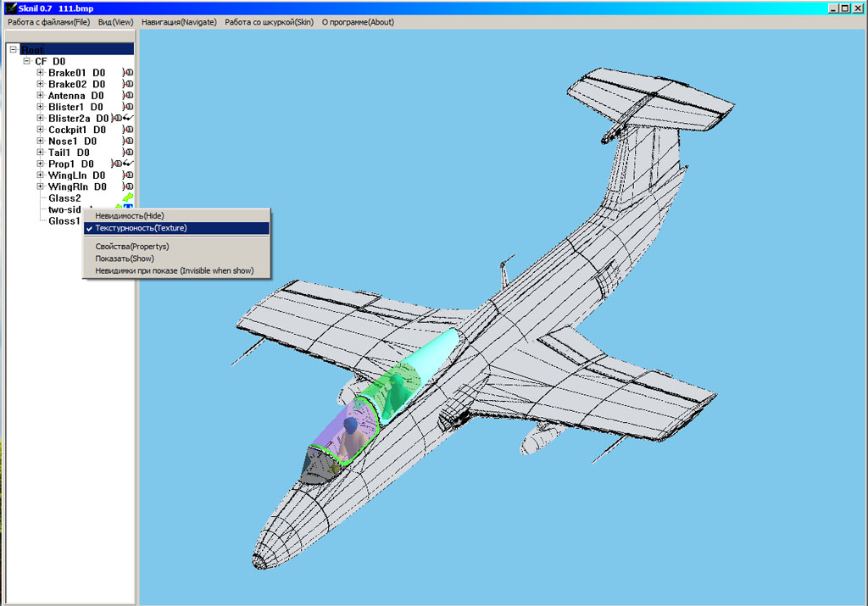Open the О программе (About) menu
868x606 pixels.
point(359,22)
